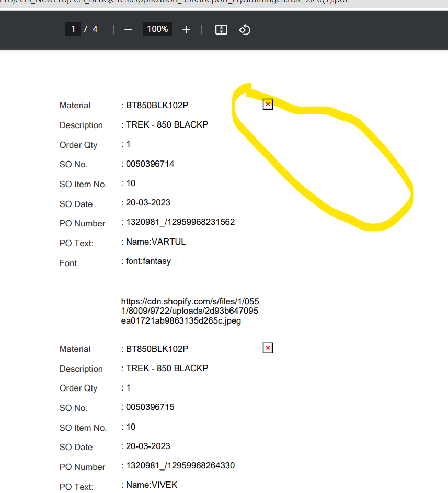Click the 100% zoom level indicator
The height and width of the screenshot is (493, 448).
pyautogui.click(x=157, y=29)
